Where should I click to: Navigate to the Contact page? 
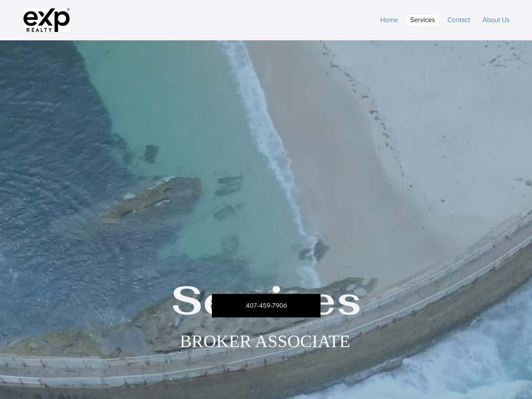[x=459, y=20]
